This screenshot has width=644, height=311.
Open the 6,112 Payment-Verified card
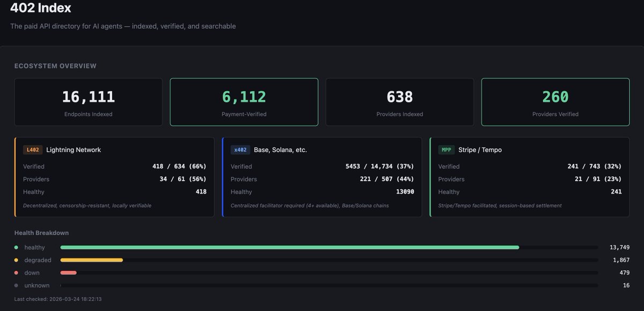[x=244, y=102]
